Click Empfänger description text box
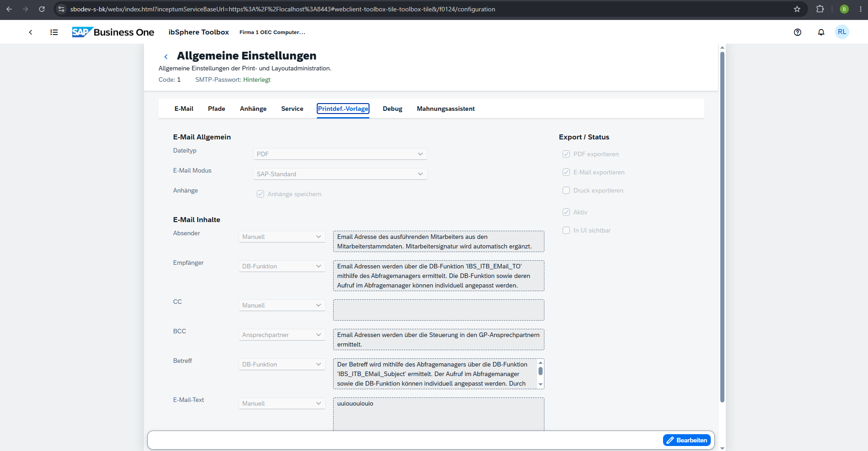This screenshot has width=868, height=451. coord(439,276)
